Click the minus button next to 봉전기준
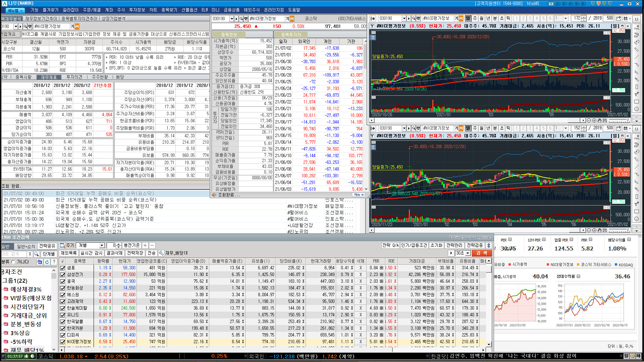Image resolution: width=644 pixels, height=362 pixels. (152, 245)
